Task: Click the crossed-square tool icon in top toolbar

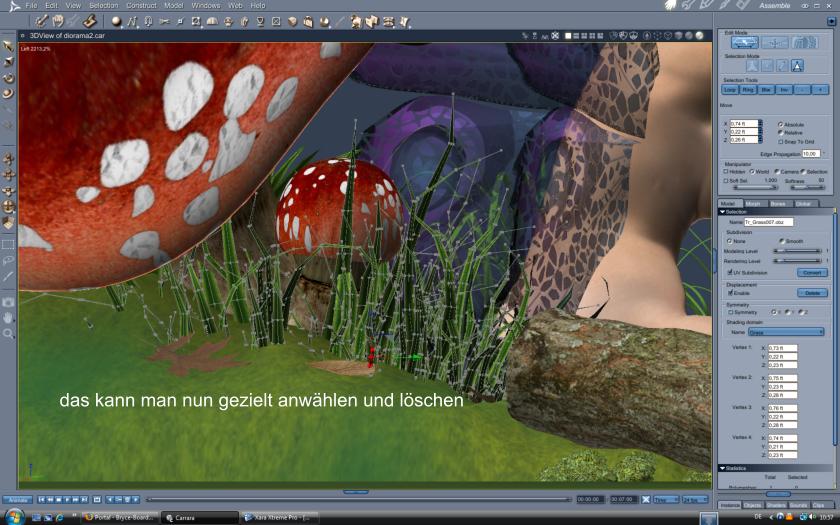Action: [276, 21]
